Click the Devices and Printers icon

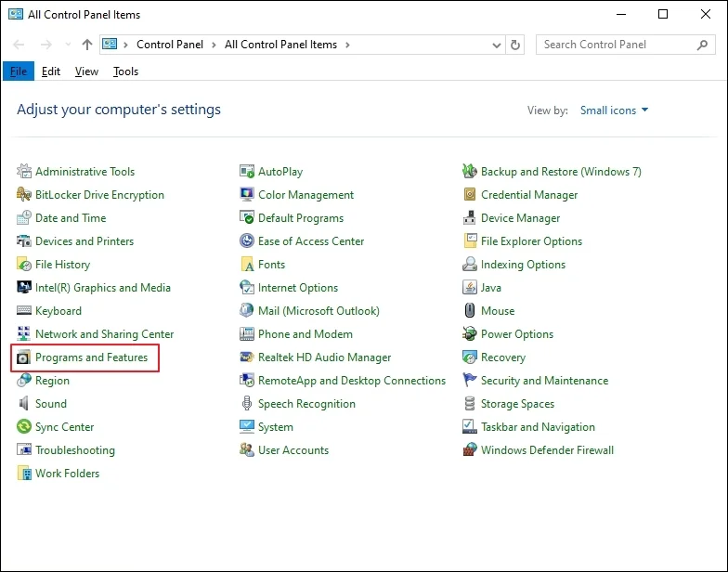click(24, 241)
